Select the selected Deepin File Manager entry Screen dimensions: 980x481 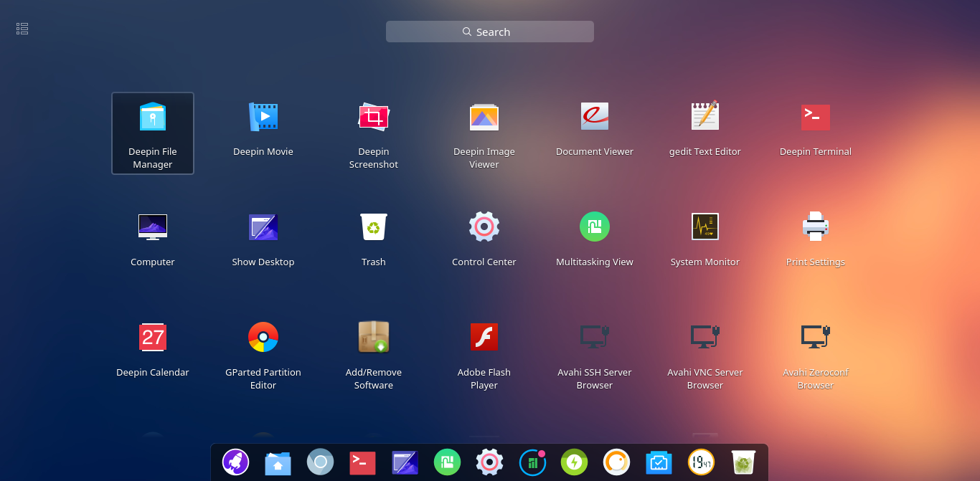click(x=153, y=133)
